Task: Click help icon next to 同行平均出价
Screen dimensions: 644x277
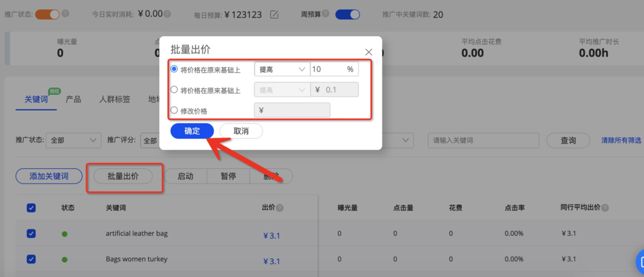Action: [x=605, y=208]
